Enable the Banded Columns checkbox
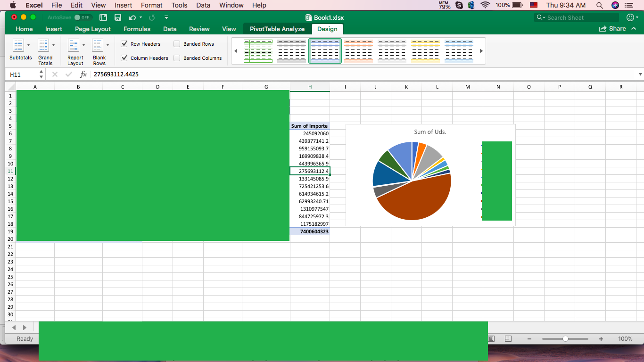 (x=177, y=58)
